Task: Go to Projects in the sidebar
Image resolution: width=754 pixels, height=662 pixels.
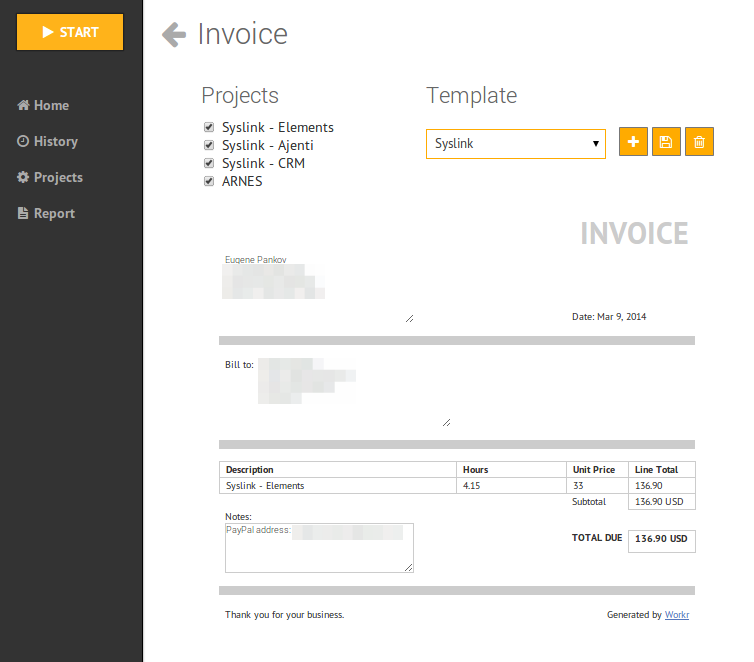Action: [x=50, y=177]
